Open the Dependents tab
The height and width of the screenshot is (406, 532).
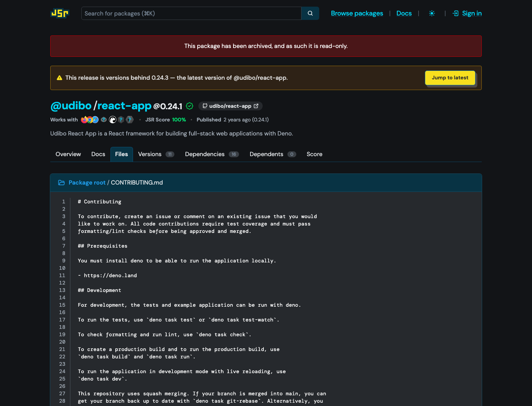[273, 154]
